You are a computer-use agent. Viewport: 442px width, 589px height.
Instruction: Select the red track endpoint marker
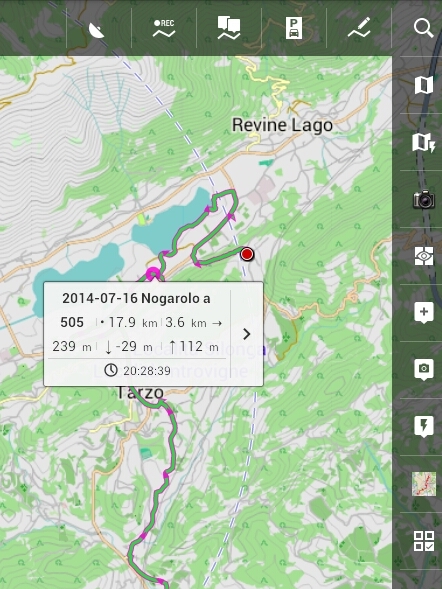pos(247,254)
